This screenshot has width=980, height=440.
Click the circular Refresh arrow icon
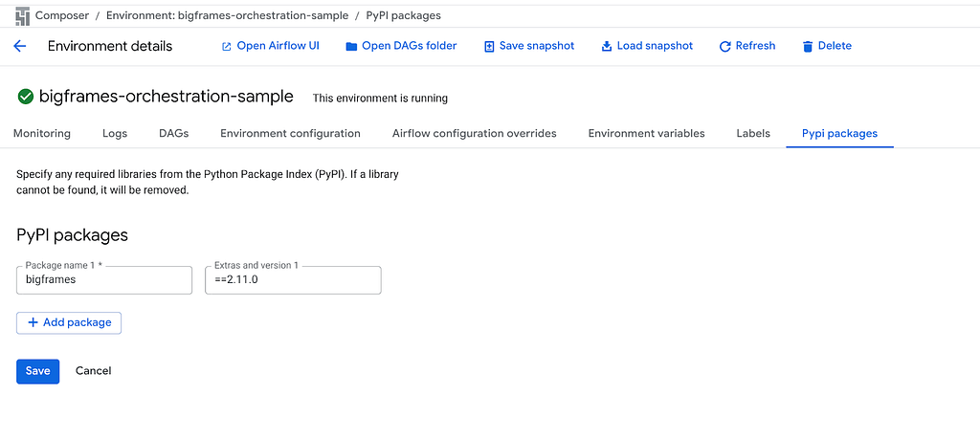(725, 47)
